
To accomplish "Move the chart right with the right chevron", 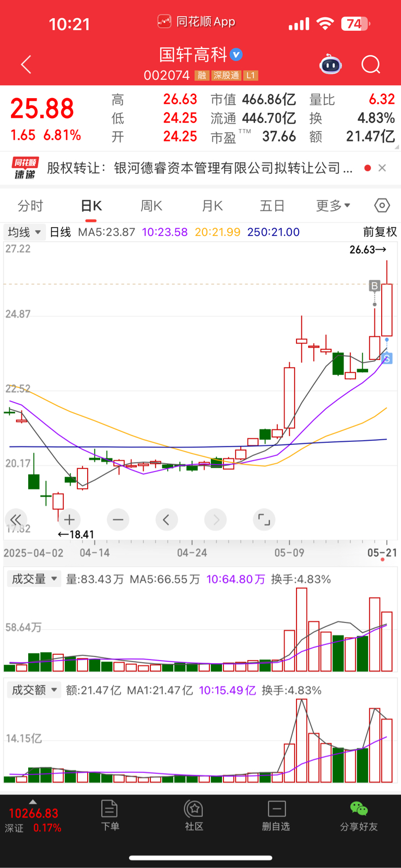I will point(216,520).
